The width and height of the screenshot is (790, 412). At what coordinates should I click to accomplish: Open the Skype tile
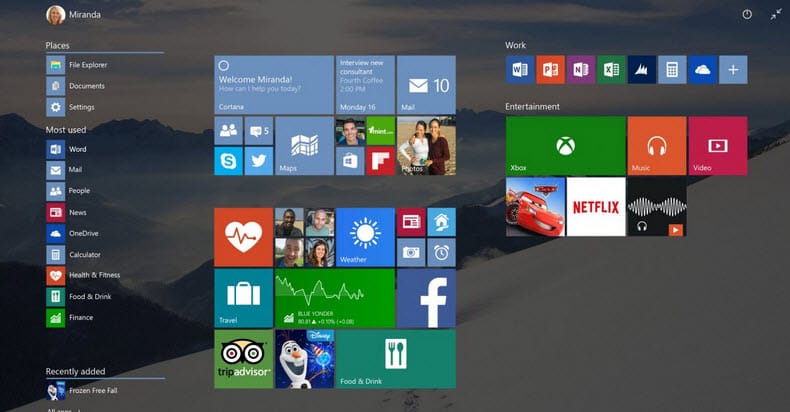[229, 161]
